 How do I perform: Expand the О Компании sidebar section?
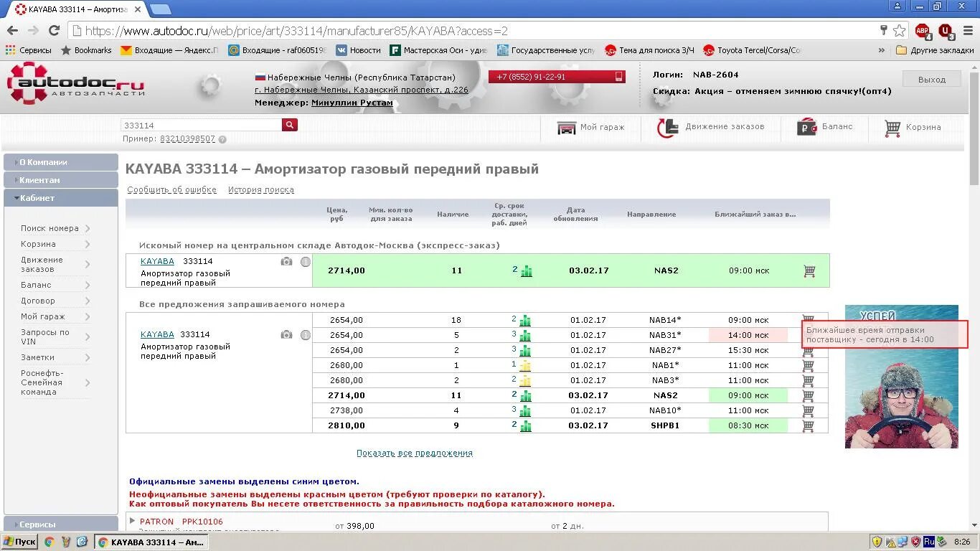[x=61, y=162]
